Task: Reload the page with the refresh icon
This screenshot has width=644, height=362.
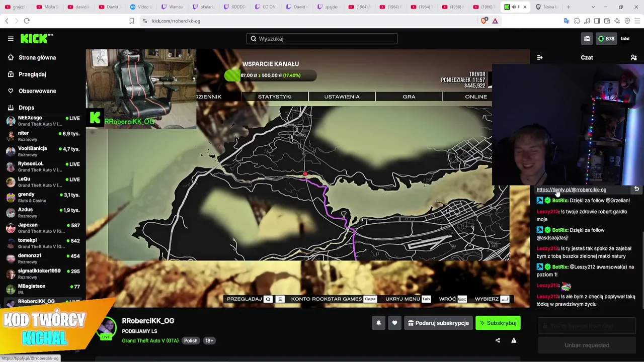Action: pyautogui.click(x=27, y=21)
